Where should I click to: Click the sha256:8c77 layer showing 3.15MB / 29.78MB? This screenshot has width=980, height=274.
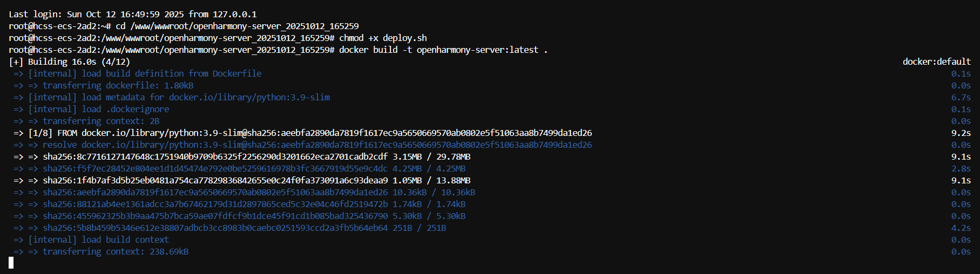point(256,156)
